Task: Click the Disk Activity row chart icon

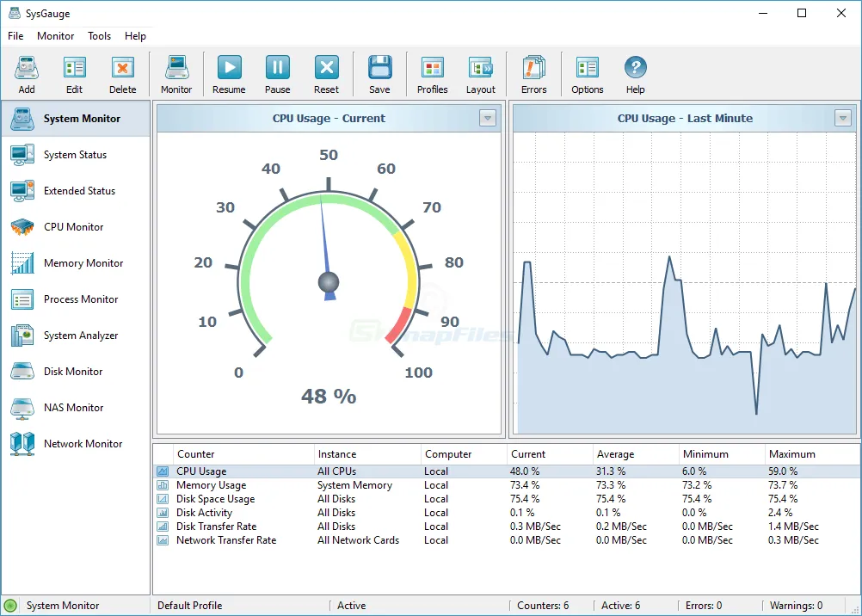Action: pos(163,513)
